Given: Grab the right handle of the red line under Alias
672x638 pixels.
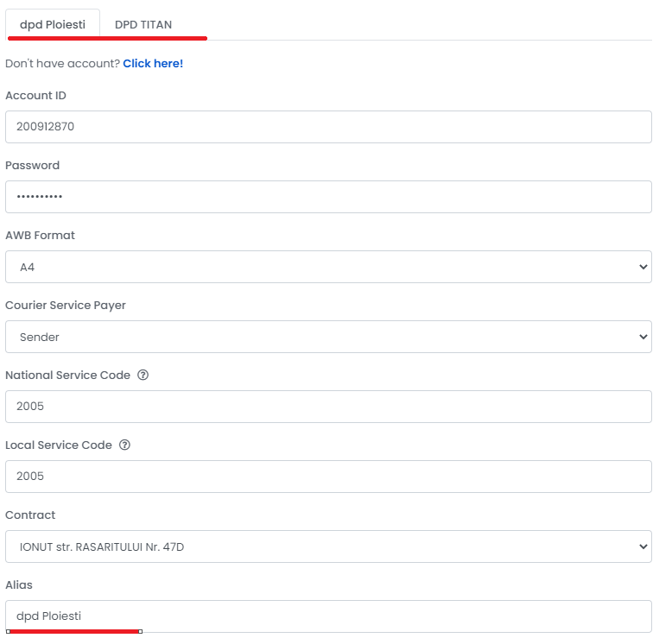Looking at the screenshot, I should [140, 632].
